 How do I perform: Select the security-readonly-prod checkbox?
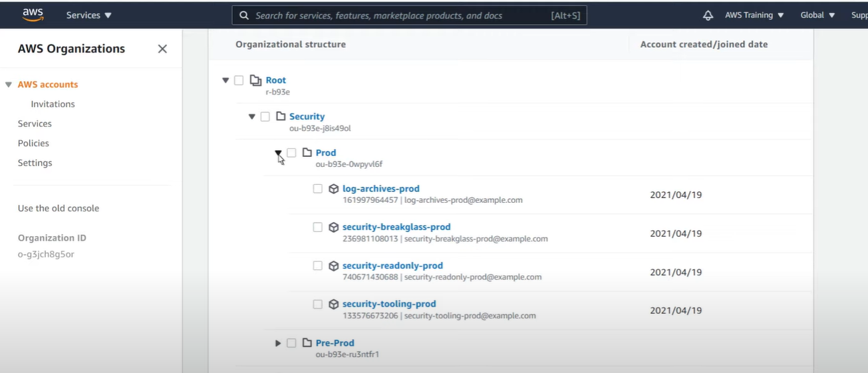318,266
